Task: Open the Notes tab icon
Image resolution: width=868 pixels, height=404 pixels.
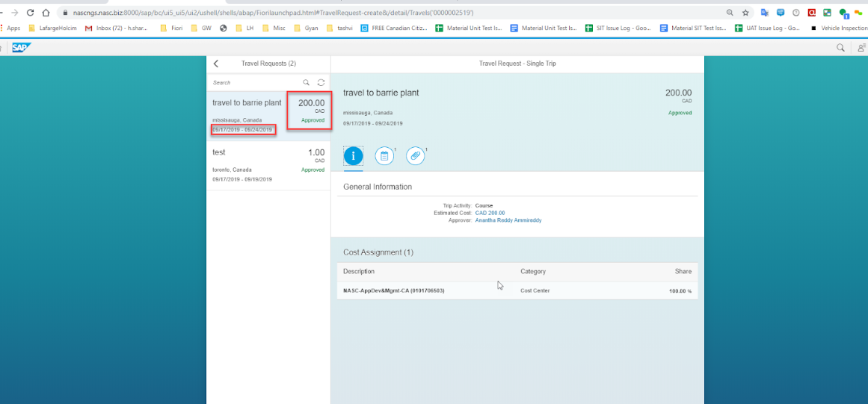Action: click(384, 156)
